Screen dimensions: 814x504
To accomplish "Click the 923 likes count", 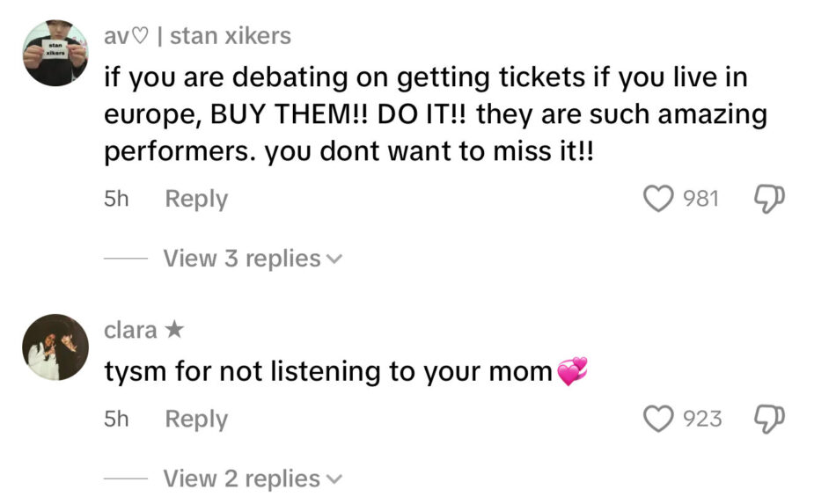I will [702, 419].
